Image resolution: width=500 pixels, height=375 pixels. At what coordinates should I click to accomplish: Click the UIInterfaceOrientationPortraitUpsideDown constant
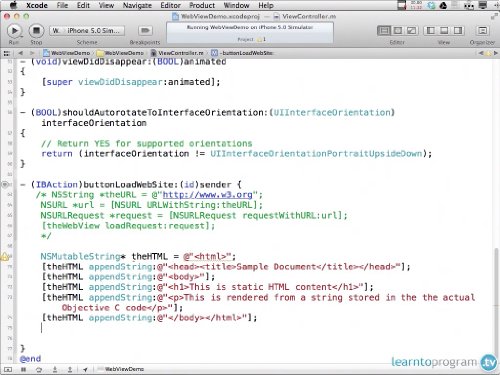tap(316, 154)
